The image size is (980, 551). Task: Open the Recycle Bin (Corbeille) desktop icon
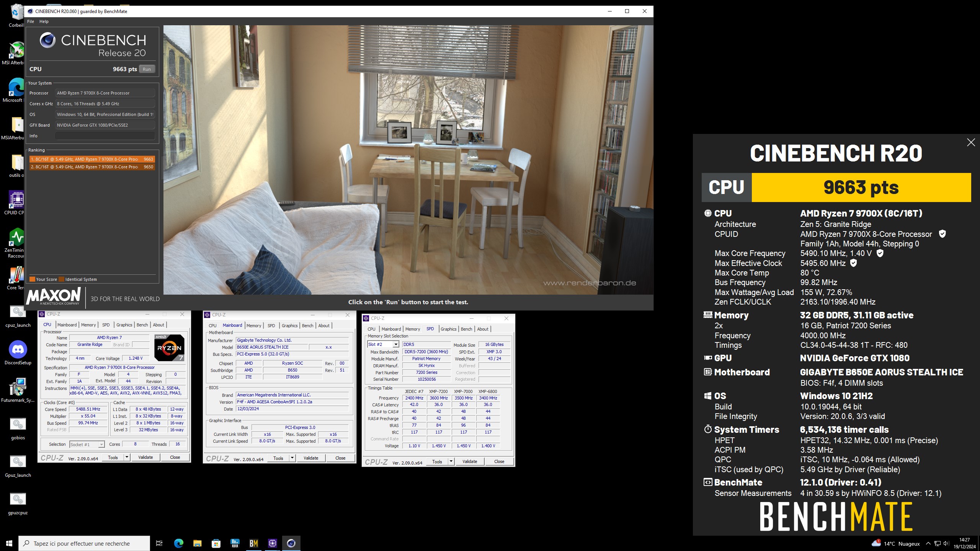point(16,15)
